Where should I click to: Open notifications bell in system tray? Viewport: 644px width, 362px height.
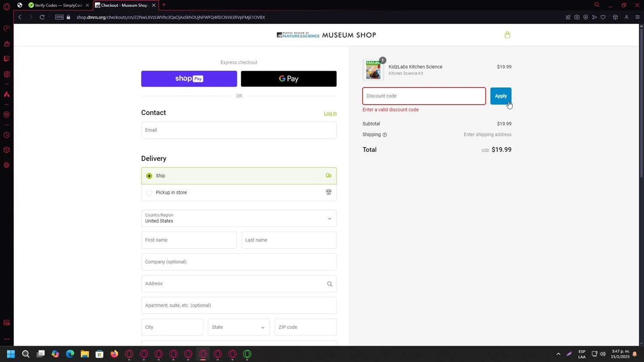click(635, 354)
